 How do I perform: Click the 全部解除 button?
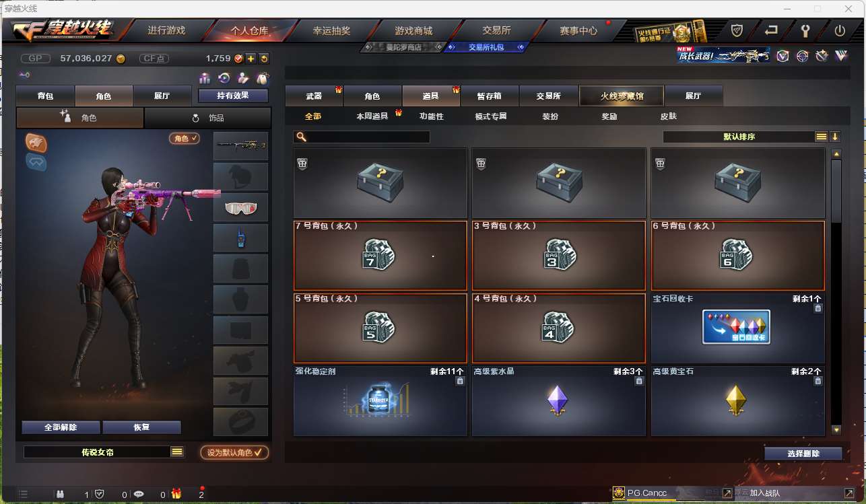61,427
